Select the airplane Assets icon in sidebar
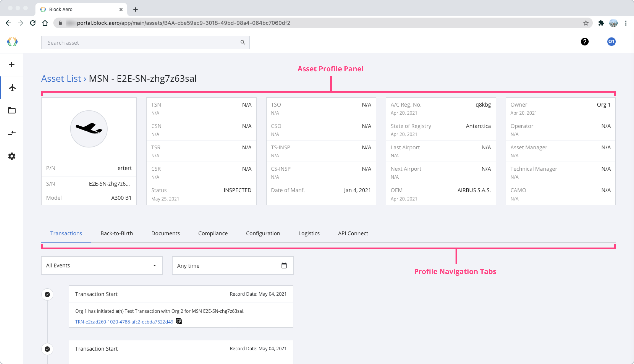Viewport: 634px width, 364px height. 12,88
